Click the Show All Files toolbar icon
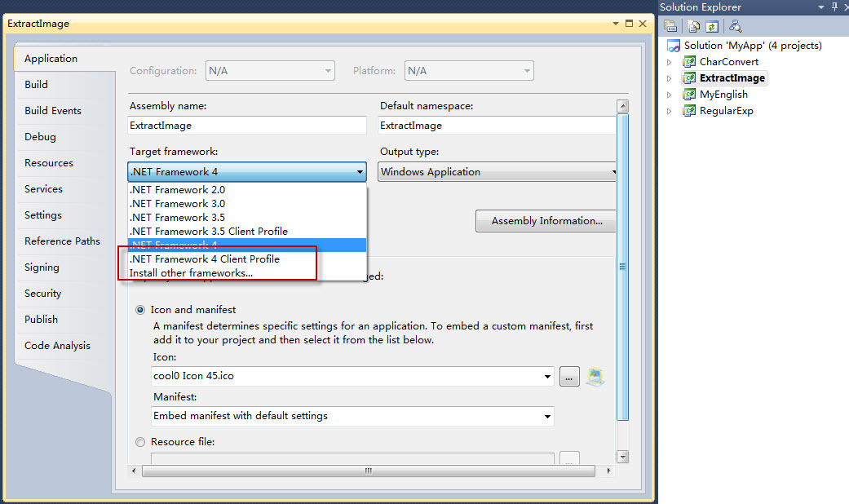The height and width of the screenshot is (504, 849). click(693, 26)
